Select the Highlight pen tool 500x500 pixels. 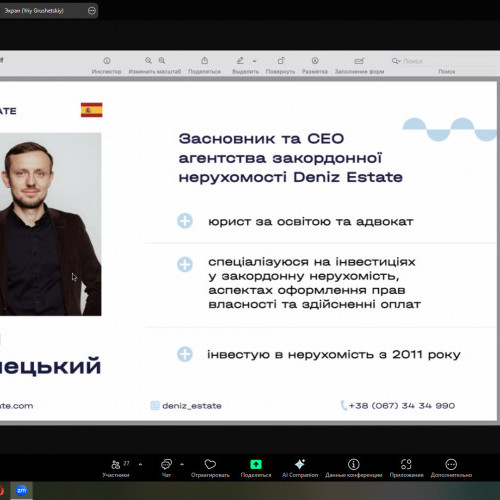click(x=240, y=61)
